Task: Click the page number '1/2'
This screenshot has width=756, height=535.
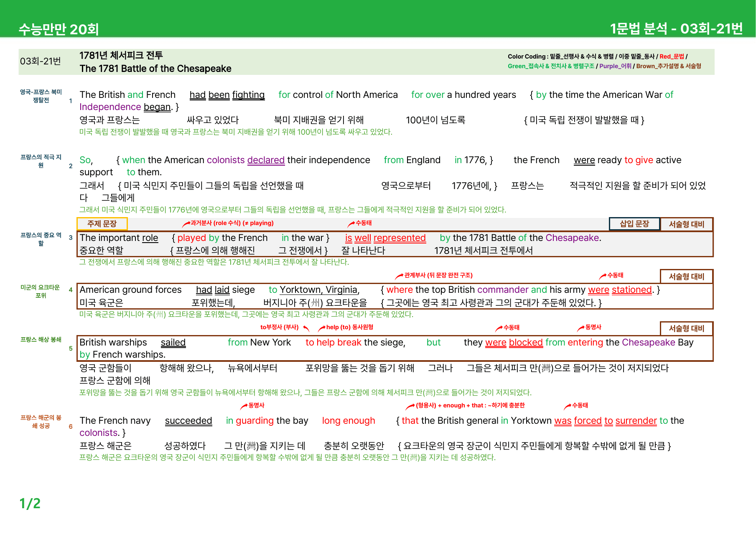Action: [30, 504]
